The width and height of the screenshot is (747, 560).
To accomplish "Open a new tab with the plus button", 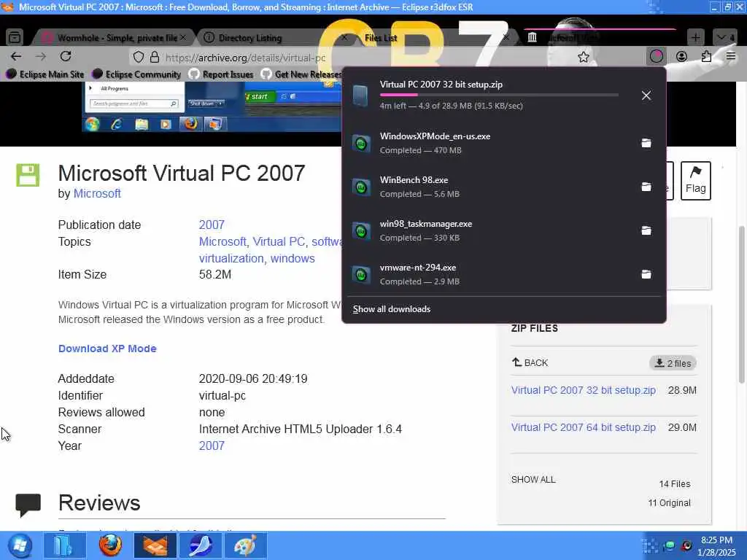I will coord(695,37).
